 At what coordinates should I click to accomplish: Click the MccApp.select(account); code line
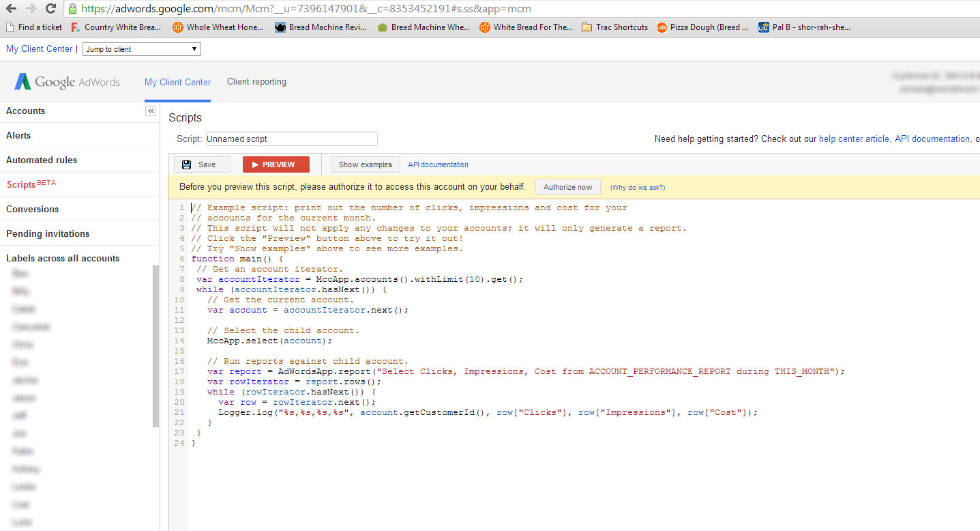click(x=269, y=341)
